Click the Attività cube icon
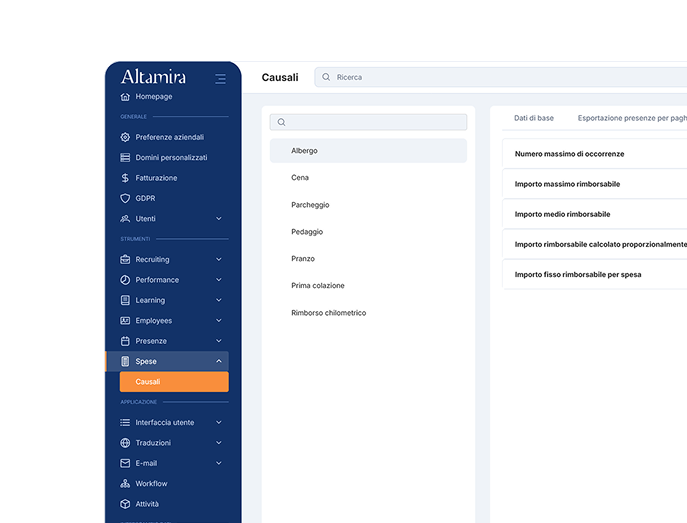The height and width of the screenshot is (523, 687). (x=125, y=504)
